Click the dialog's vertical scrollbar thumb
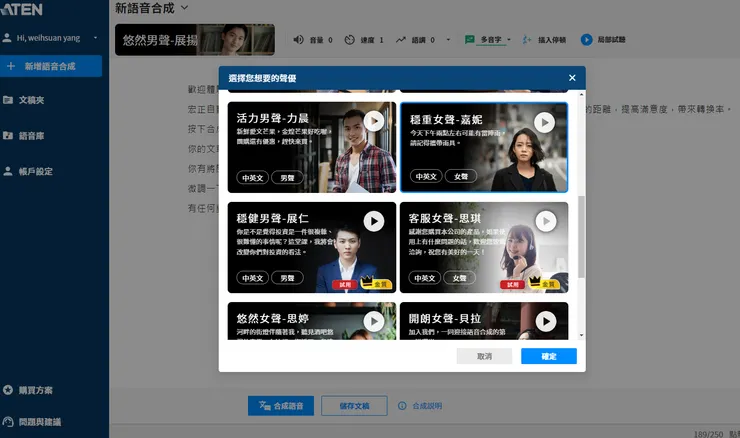The width and height of the screenshot is (740, 438). point(581,237)
